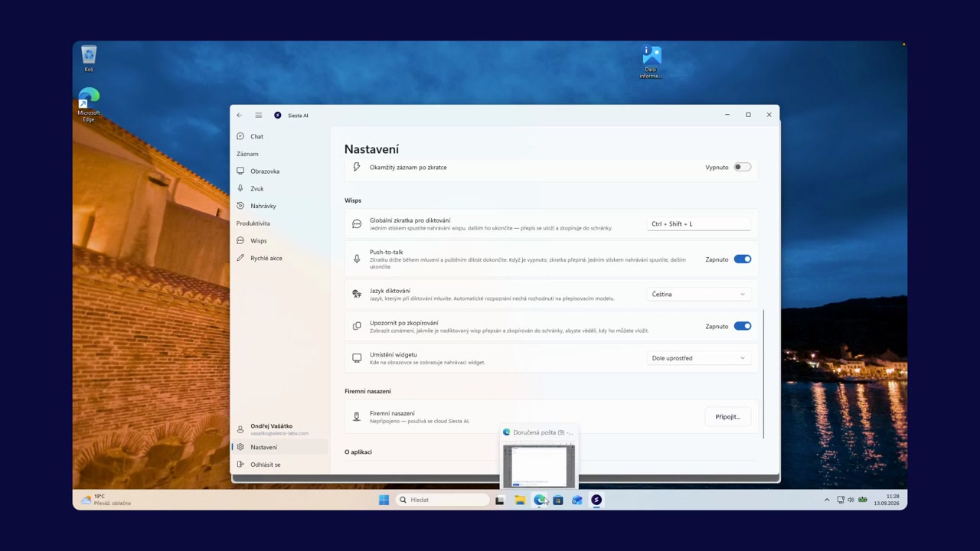
Task: Click the Siesta AI taskbar icon
Action: [x=596, y=500]
